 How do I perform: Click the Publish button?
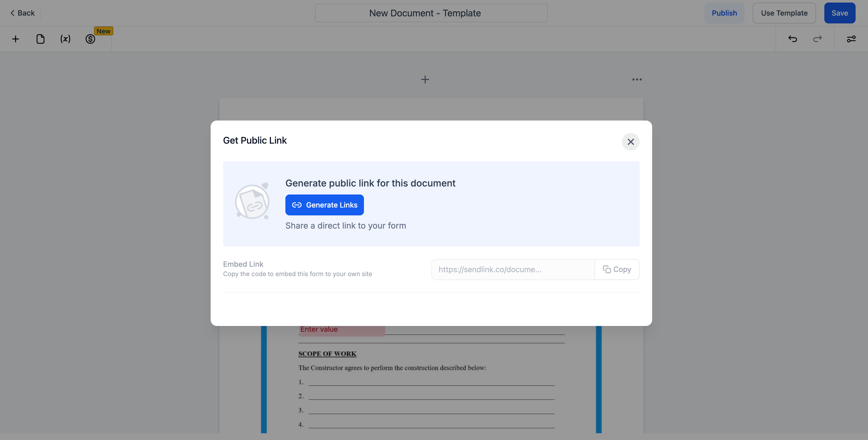point(724,13)
